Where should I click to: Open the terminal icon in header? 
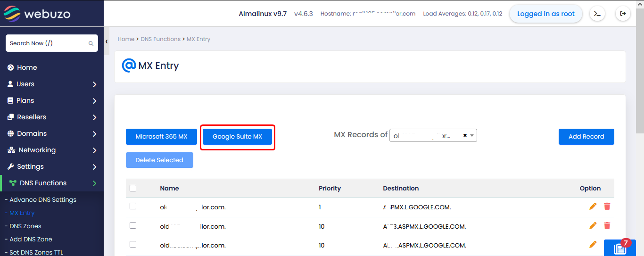click(x=597, y=14)
